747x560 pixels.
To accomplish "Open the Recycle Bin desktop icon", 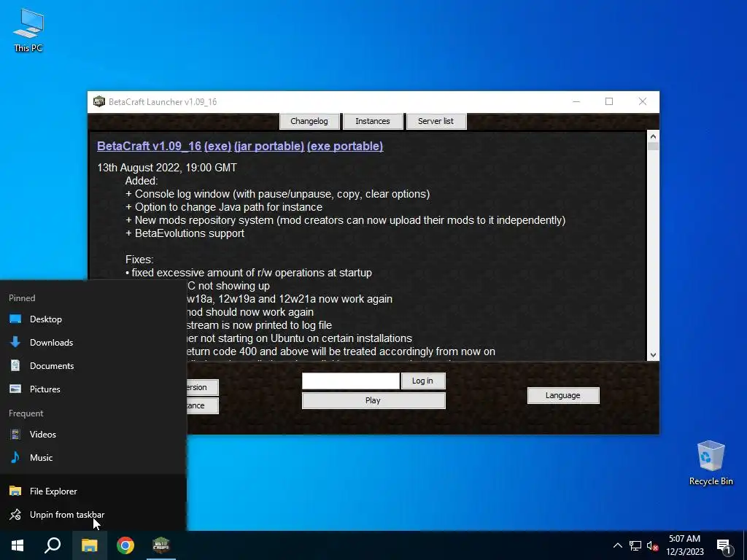I will pos(711,462).
